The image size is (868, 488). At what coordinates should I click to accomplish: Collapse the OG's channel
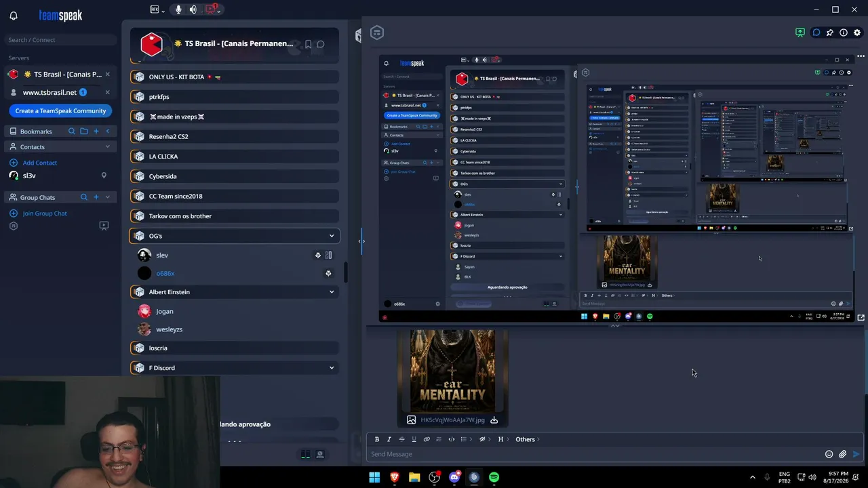[x=332, y=236]
